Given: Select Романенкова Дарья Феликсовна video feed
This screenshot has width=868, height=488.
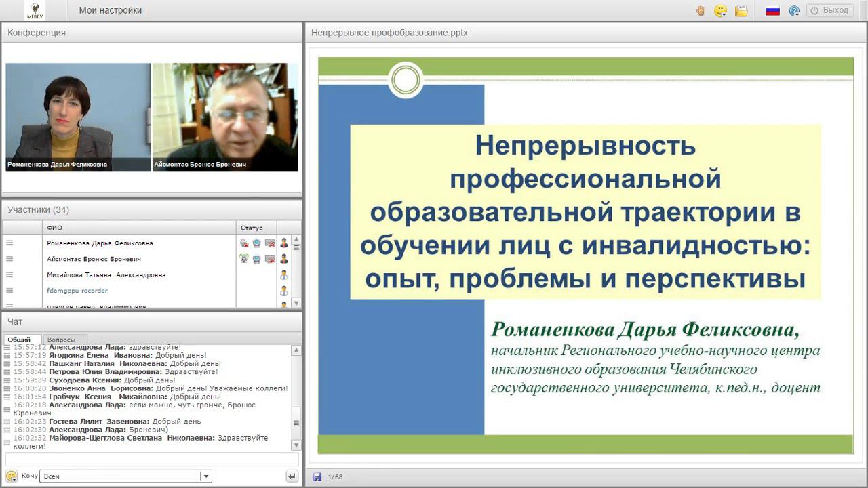Looking at the screenshot, I should [x=78, y=117].
